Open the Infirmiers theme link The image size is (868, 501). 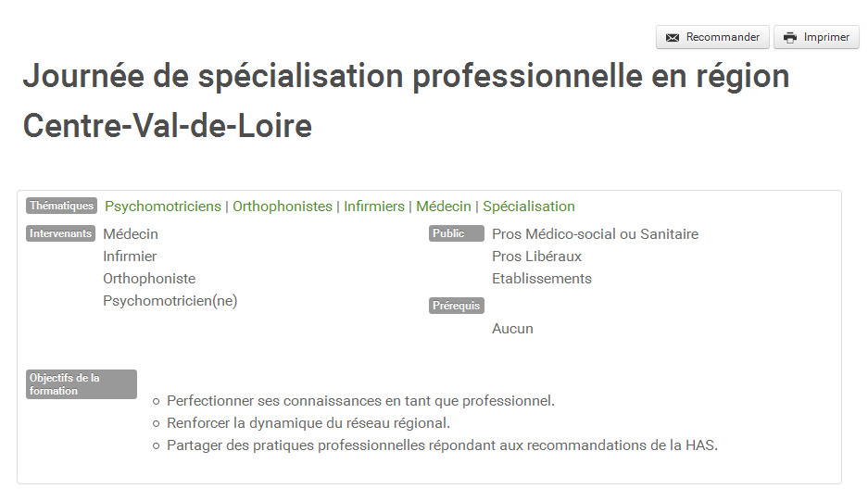(x=374, y=207)
